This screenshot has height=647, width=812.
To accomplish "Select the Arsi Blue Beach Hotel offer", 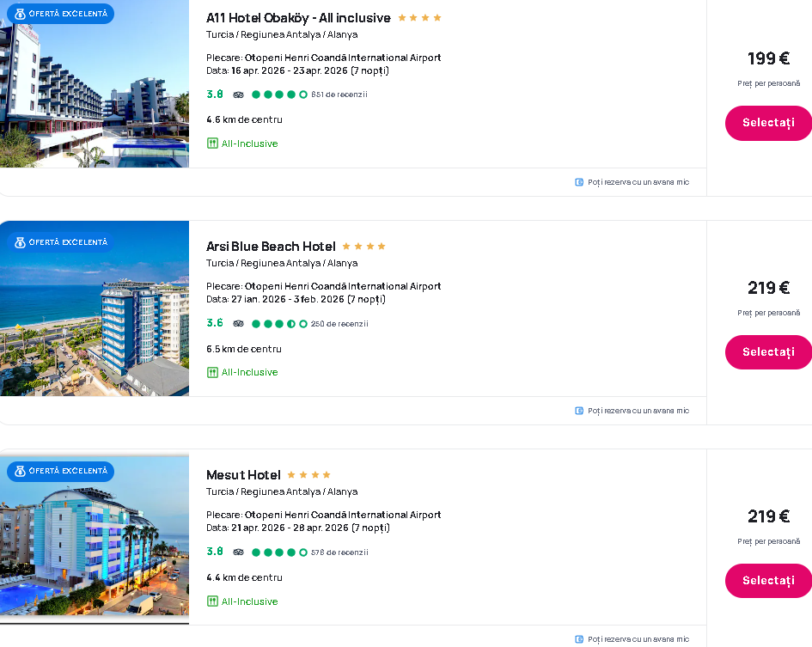I will click(768, 352).
